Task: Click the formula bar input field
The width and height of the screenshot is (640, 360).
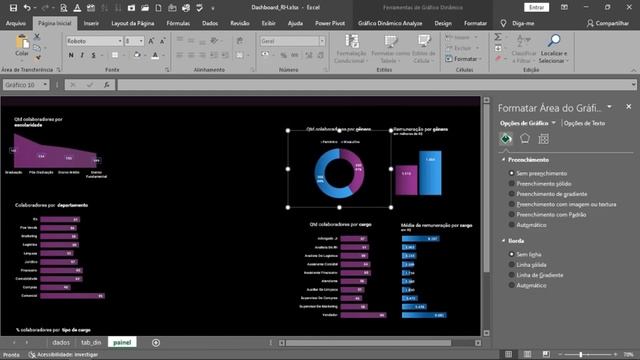Action: 375,85
